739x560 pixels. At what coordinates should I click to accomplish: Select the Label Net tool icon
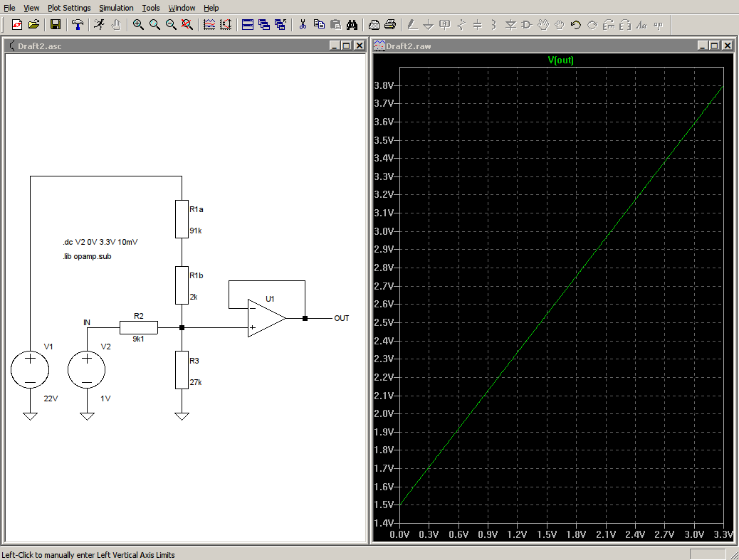445,24
